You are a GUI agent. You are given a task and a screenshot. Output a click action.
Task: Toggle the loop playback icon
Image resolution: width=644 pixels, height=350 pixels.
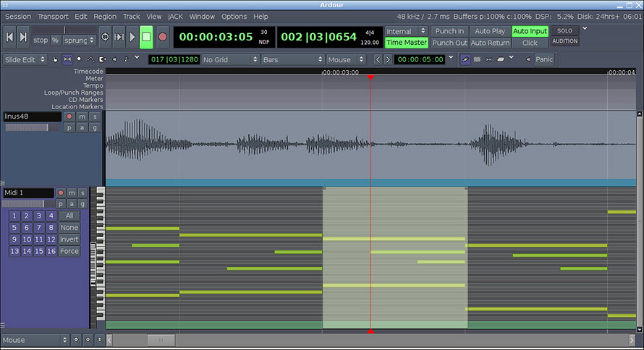pyautogui.click(x=105, y=36)
